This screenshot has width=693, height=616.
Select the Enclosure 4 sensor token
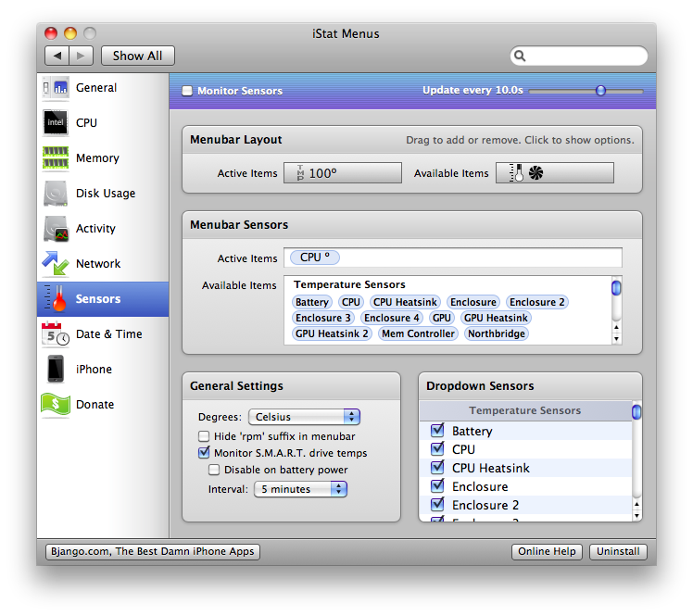point(392,318)
